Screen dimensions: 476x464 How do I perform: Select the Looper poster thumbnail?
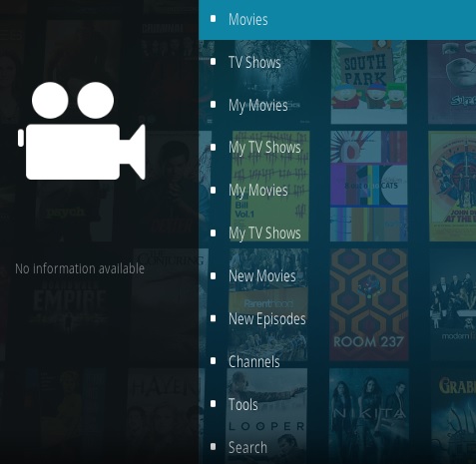(266, 416)
